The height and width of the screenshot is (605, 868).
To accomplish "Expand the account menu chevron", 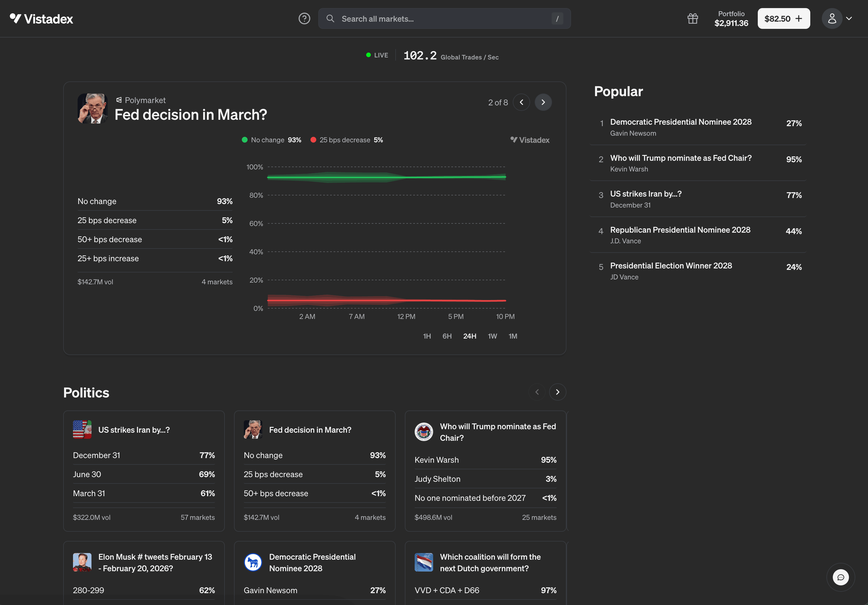I will [849, 18].
